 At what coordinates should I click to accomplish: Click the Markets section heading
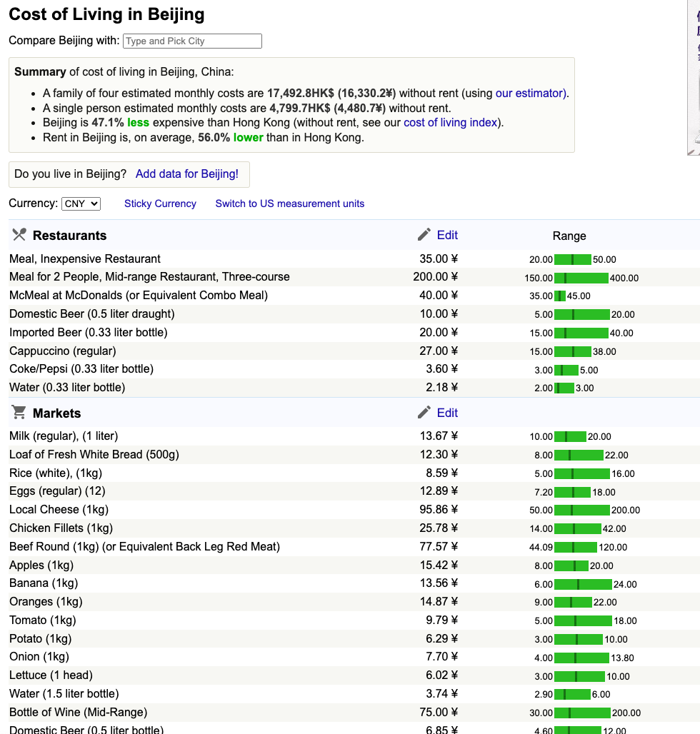(x=56, y=413)
